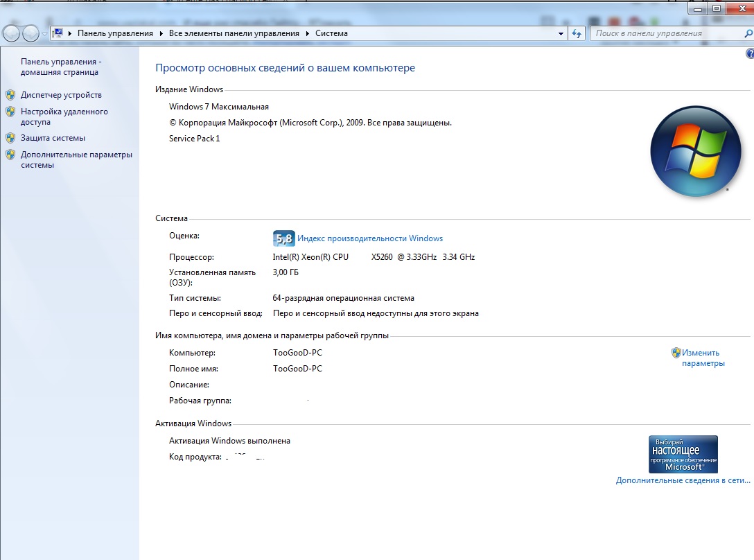Screen dimensions: 754x560
Task: Click the Просмотр основных сведений heading
Action: [285, 68]
